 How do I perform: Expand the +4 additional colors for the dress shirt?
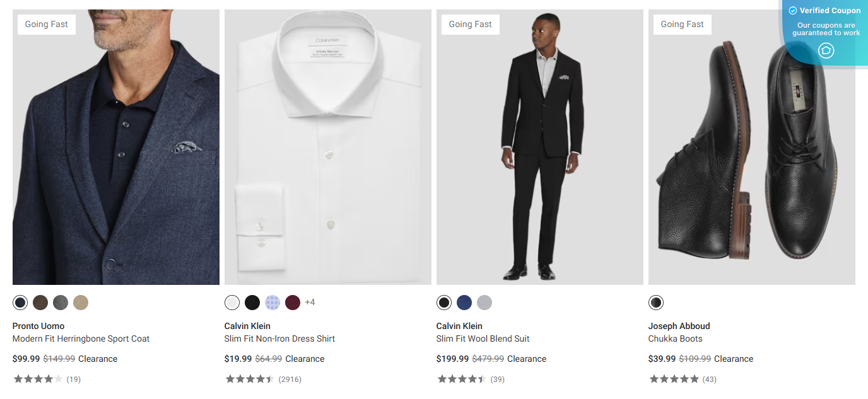(309, 303)
